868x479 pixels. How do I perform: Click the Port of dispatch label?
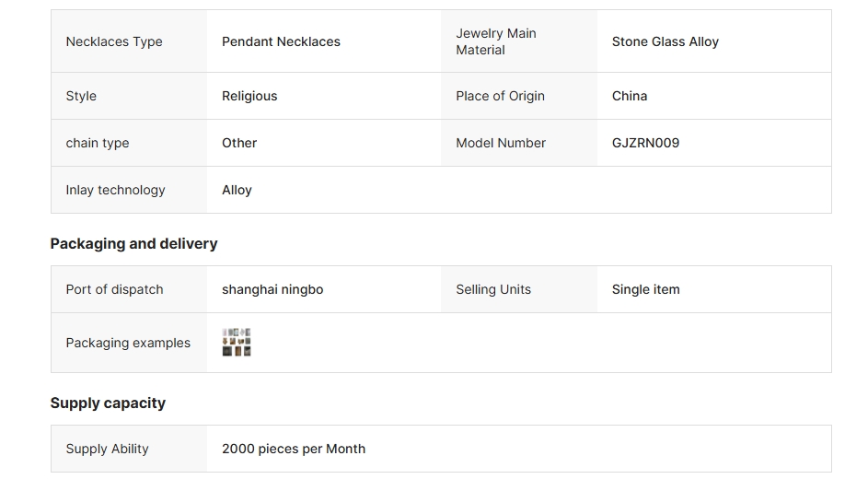[114, 289]
